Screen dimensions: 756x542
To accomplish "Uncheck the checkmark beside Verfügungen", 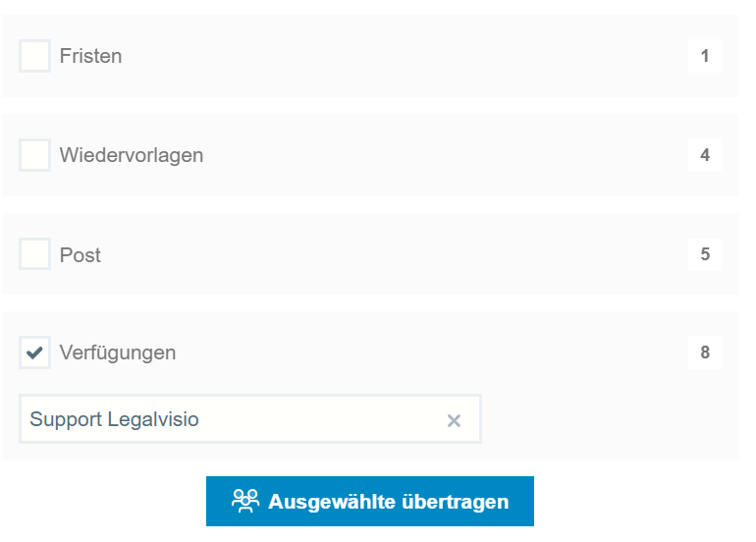I will tap(34, 352).
